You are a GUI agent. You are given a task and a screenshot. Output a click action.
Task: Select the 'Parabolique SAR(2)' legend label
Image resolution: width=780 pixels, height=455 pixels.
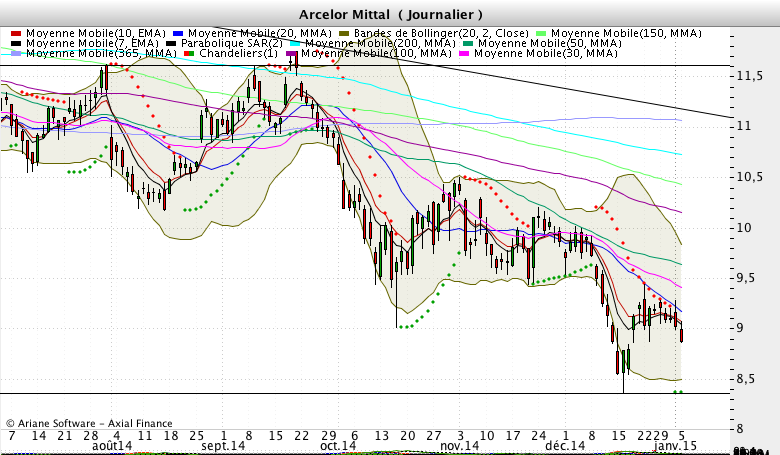(x=232, y=43)
